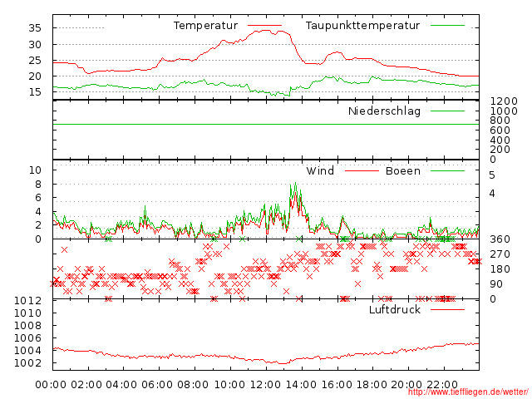The height and width of the screenshot is (399, 532).
Task: Click the 14:00 time axis label
Action: tap(300, 385)
